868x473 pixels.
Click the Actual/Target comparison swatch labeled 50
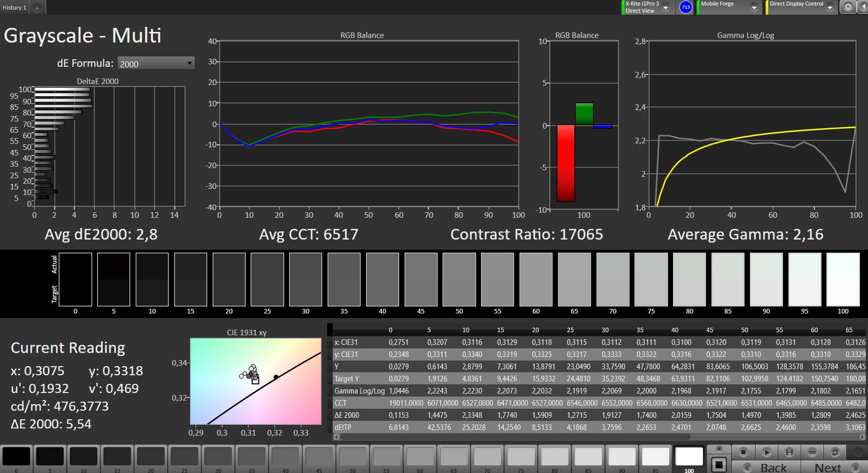[459, 280]
